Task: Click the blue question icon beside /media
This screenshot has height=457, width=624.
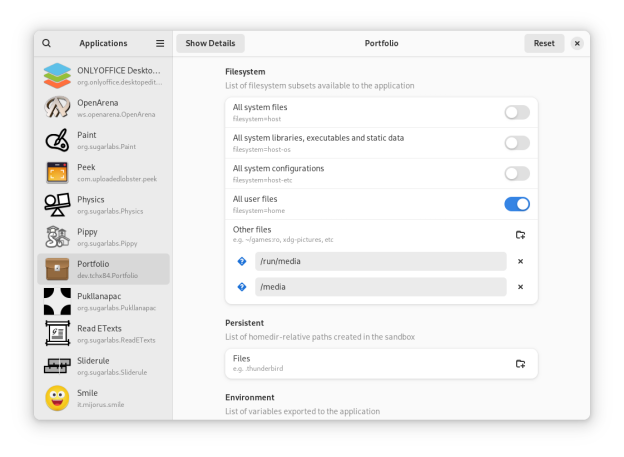Action: pos(242,287)
